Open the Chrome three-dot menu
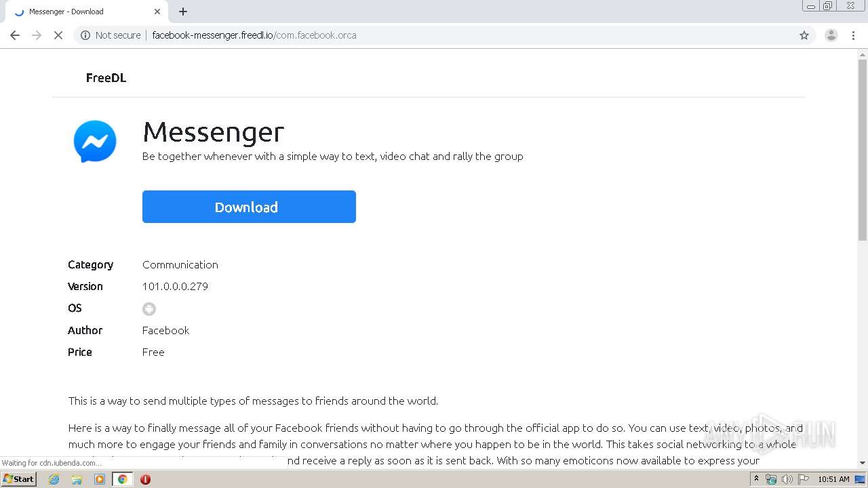 pos(854,35)
